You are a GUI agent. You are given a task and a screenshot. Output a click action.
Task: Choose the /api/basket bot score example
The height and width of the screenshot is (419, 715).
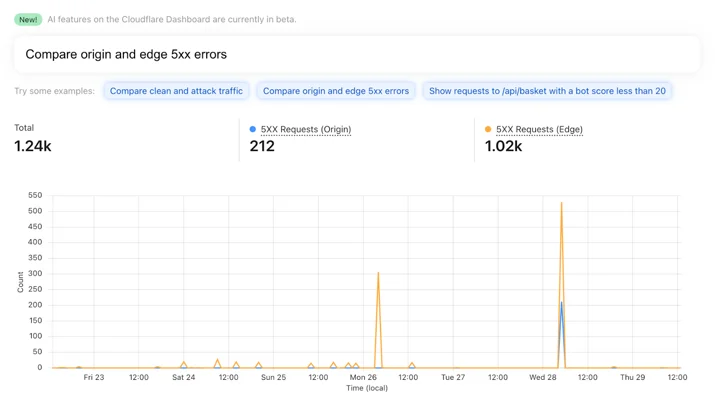pyautogui.click(x=547, y=91)
